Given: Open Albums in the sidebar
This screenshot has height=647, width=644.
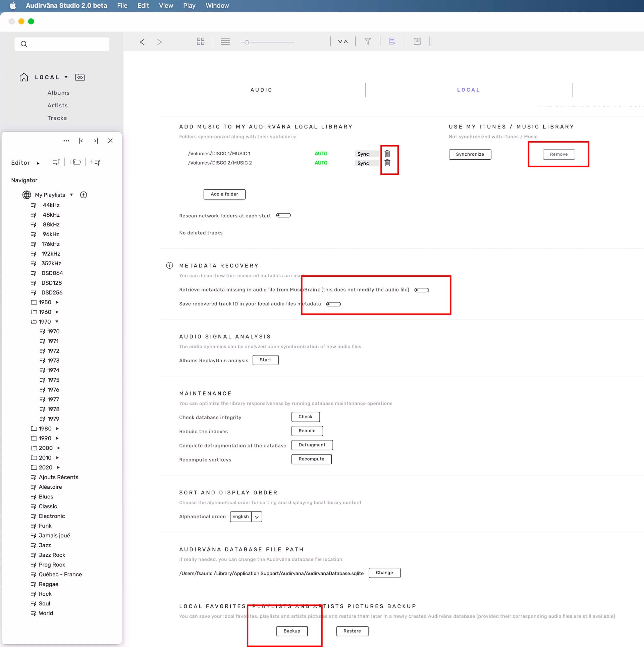Looking at the screenshot, I should pyautogui.click(x=58, y=93).
